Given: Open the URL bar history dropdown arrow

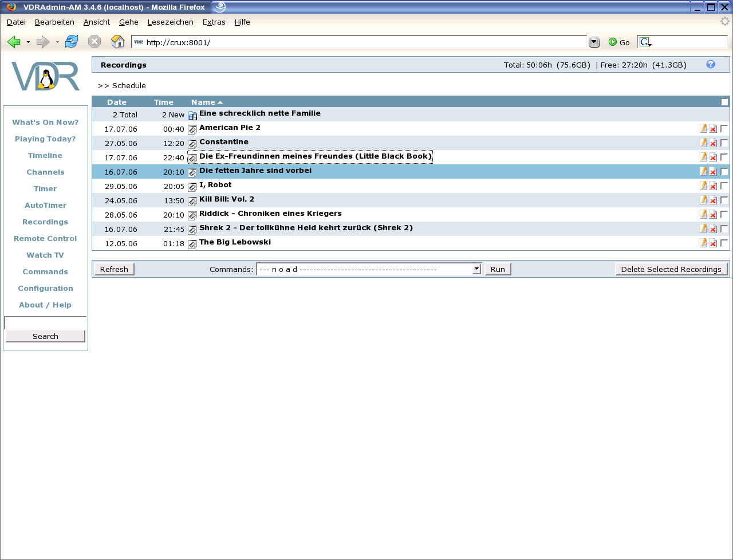Looking at the screenshot, I should click(x=594, y=42).
